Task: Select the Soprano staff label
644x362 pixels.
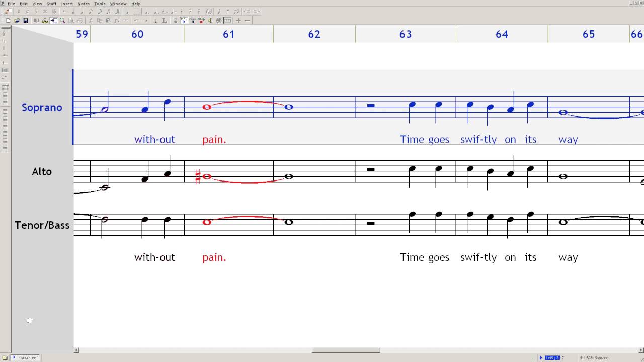Action: click(x=42, y=107)
